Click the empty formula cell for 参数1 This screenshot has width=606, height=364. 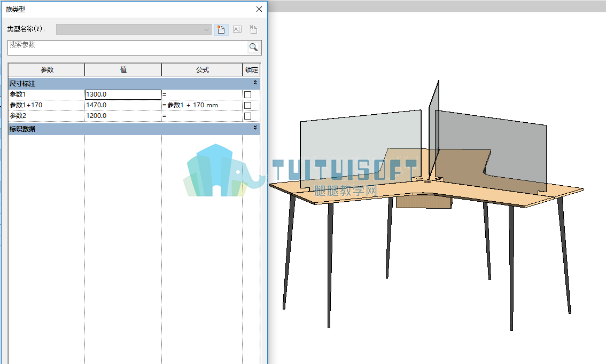pyautogui.click(x=202, y=94)
